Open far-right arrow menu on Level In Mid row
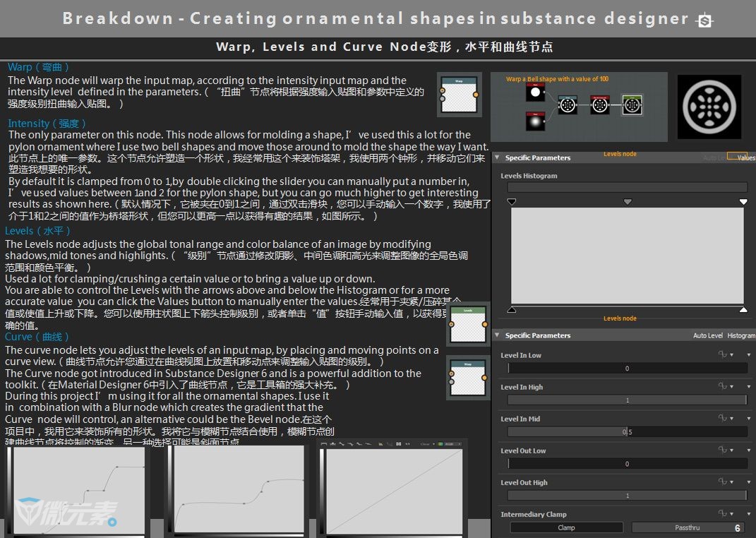756x538 pixels. pyautogui.click(x=749, y=419)
